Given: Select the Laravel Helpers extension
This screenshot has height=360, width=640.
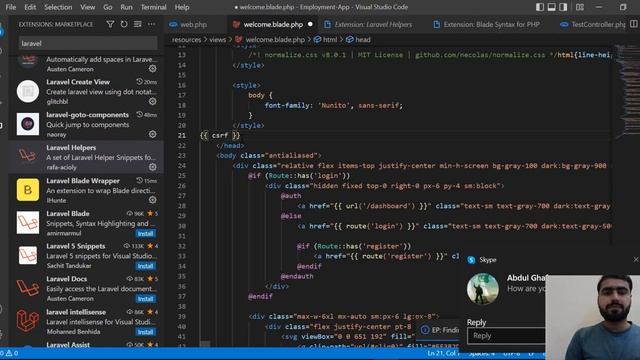Looking at the screenshot, I should coord(87,157).
